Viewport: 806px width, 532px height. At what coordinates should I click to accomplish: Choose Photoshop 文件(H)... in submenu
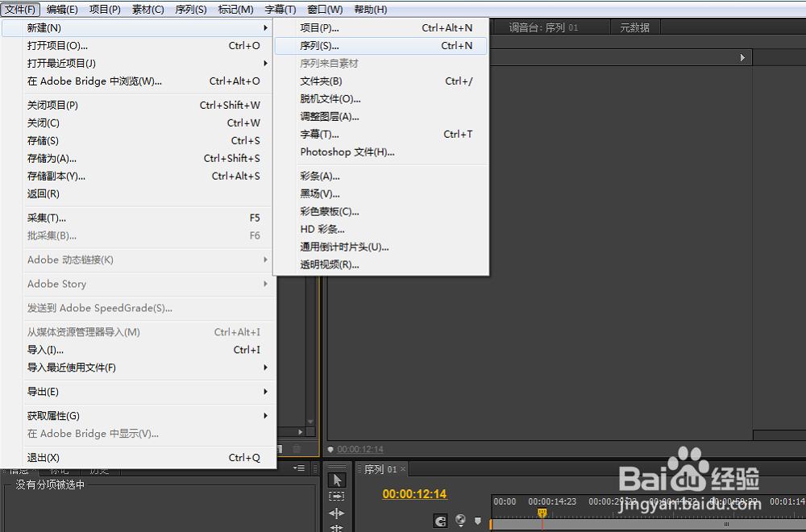pos(381,152)
